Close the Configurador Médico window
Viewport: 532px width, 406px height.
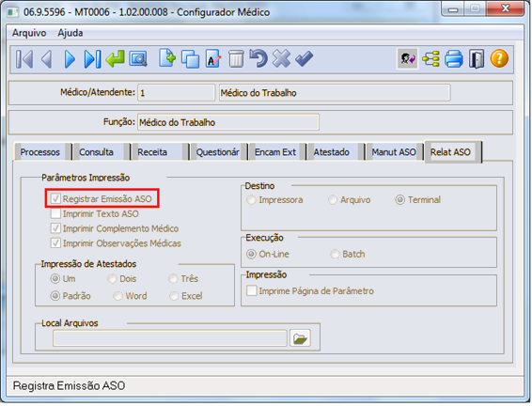(505, 8)
